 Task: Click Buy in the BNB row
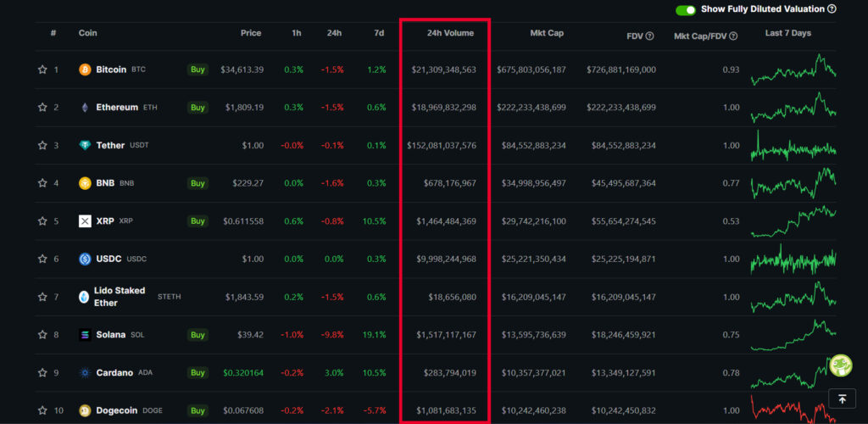198,183
